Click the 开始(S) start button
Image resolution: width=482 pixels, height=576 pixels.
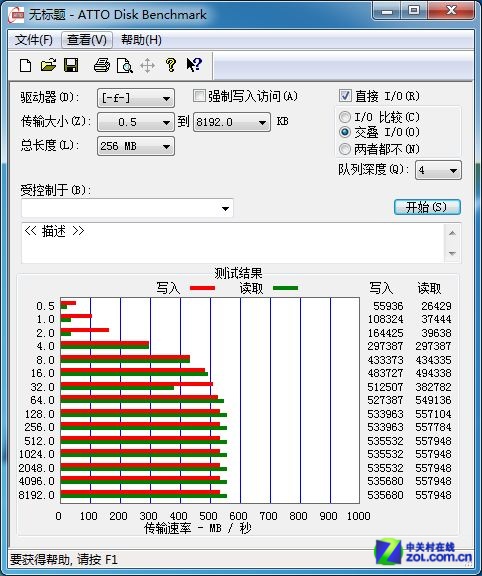(427, 207)
